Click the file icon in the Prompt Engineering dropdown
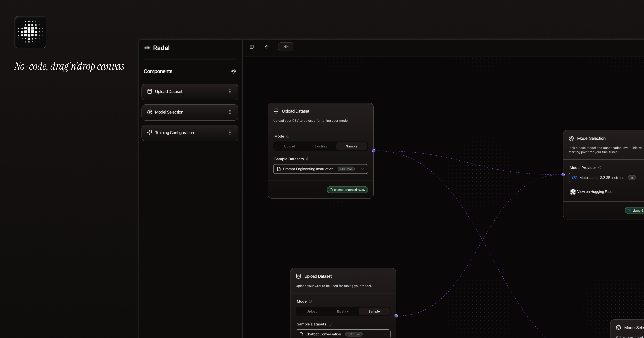The width and height of the screenshot is (644, 338). [x=279, y=169]
